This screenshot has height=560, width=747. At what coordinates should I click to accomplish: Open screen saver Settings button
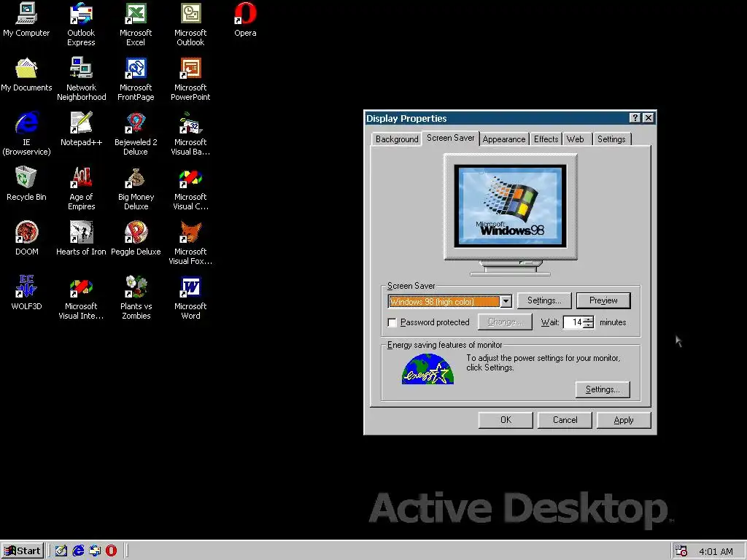(544, 300)
